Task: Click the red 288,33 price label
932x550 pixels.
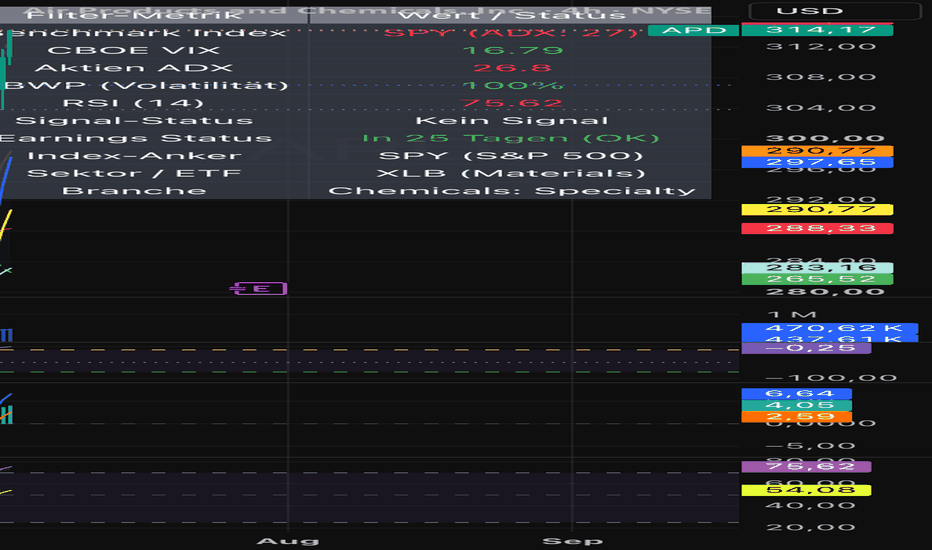Action: click(x=817, y=228)
